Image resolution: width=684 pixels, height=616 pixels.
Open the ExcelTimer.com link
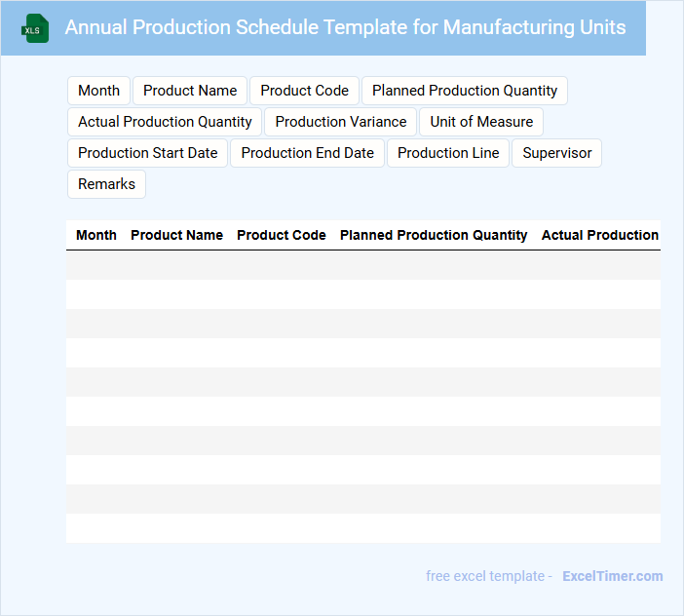(x=612, y=576)
